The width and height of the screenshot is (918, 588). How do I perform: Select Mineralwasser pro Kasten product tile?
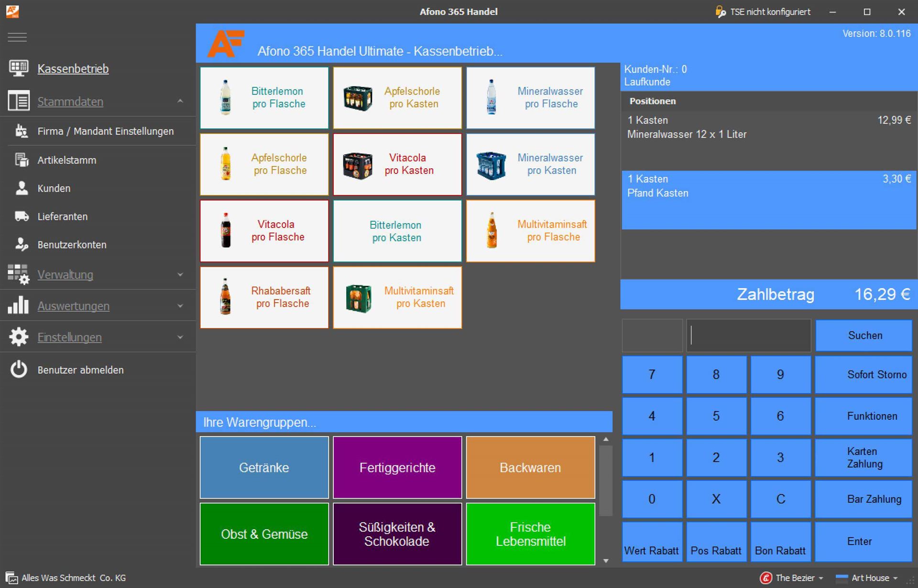[531, 164]
